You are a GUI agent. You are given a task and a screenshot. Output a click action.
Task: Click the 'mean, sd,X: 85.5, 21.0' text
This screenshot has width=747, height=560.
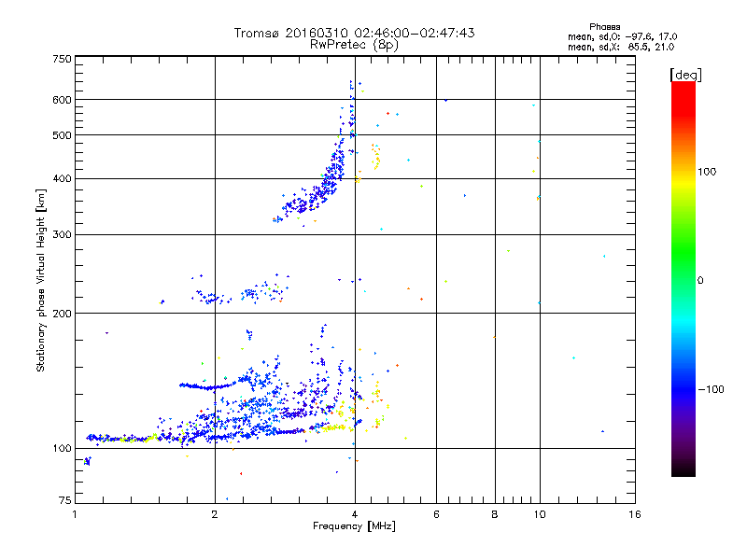click(x=621, y=48)
